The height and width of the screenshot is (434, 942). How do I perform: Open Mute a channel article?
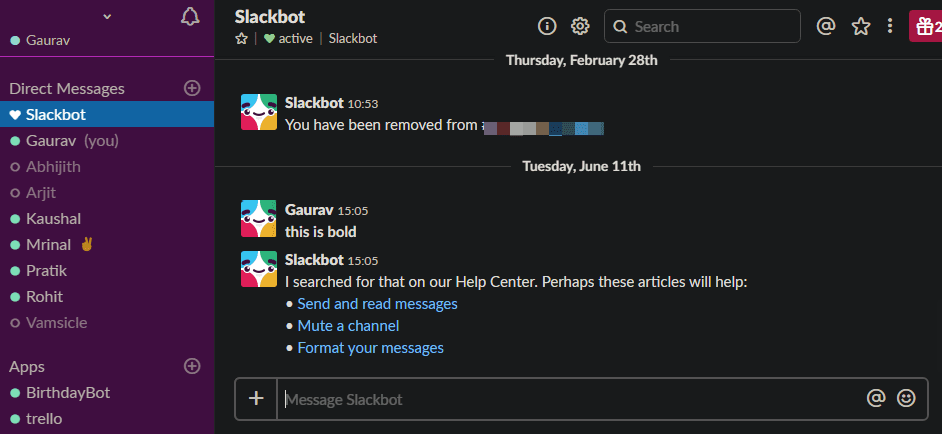[348, 326]
